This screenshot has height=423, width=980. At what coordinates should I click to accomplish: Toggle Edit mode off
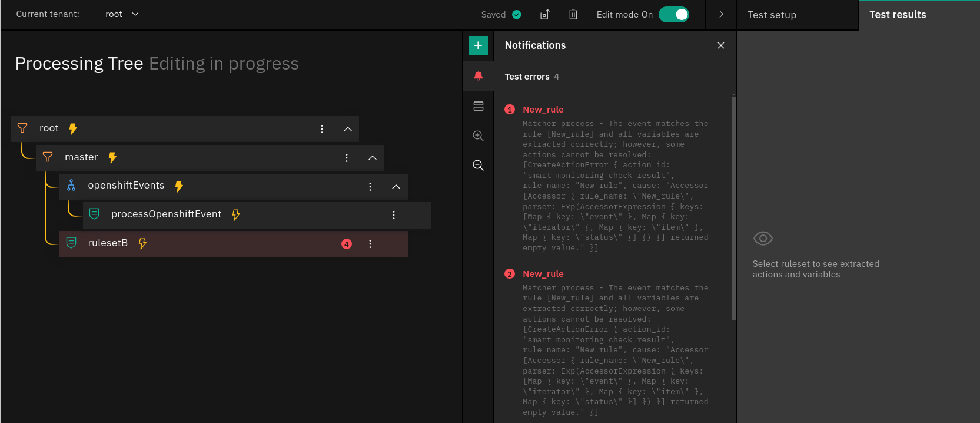[673, 15]
